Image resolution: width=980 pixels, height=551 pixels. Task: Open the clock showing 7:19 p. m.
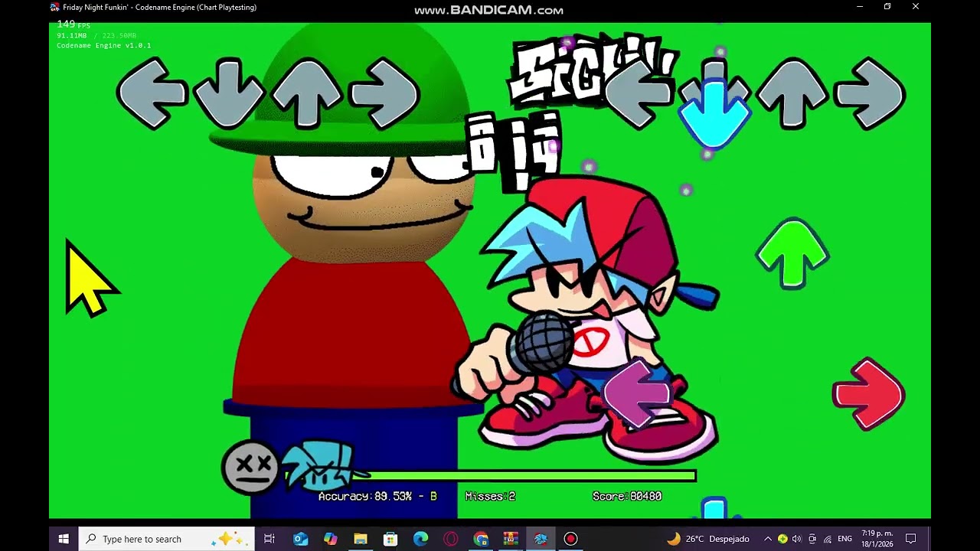pos(877,539)
